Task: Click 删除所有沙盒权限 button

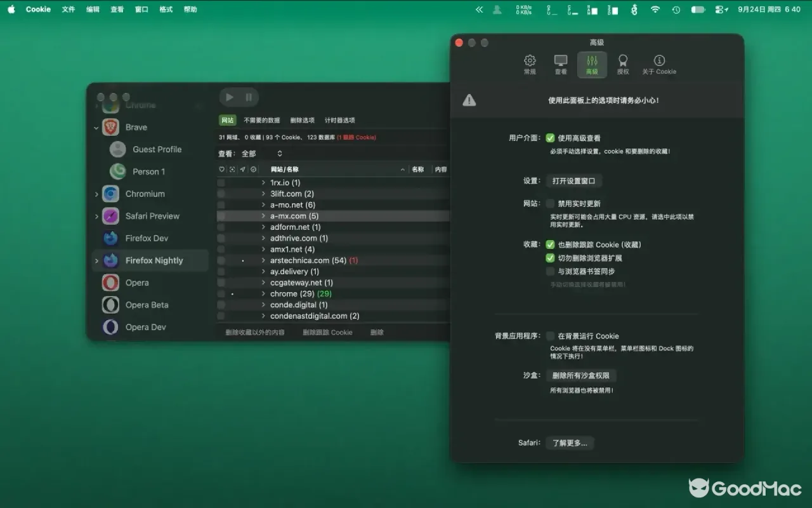Action: (581, 375)
